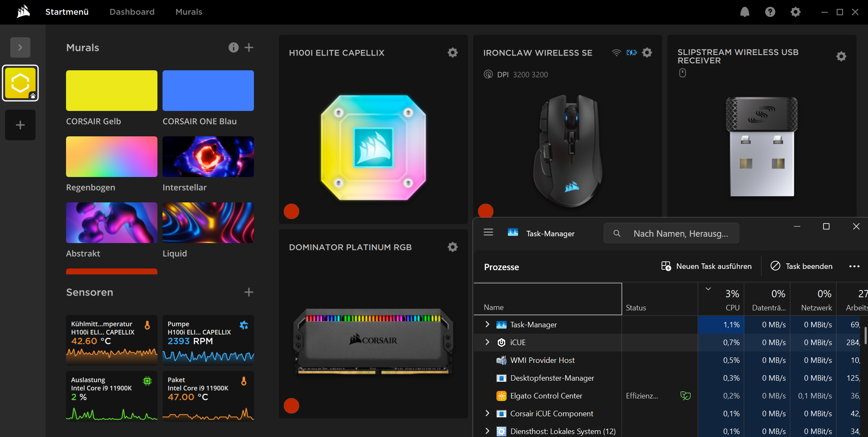This screenshot has width=868, height=437.
Task: Add a new sensor in Sensoren
Action: [249, 292]
